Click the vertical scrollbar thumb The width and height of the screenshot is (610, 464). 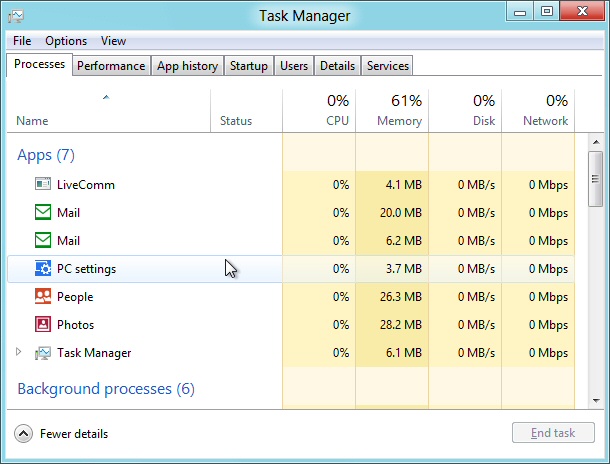pos(595,179)
